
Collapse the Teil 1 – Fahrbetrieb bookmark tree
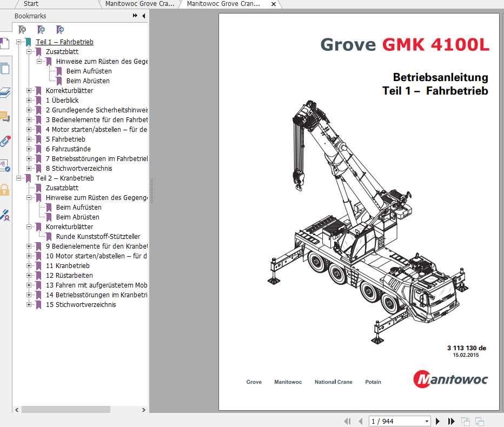click(19, 42)
